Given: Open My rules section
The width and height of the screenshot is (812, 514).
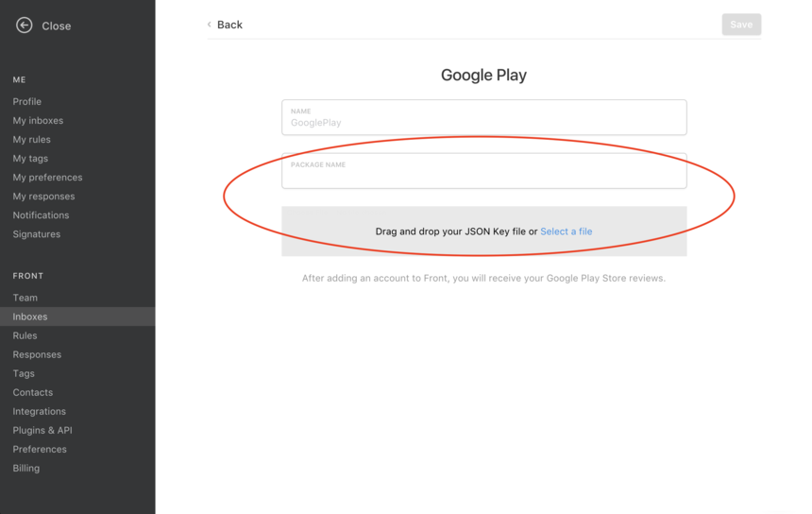Looking at the screenshot, I should pos(31,140).
